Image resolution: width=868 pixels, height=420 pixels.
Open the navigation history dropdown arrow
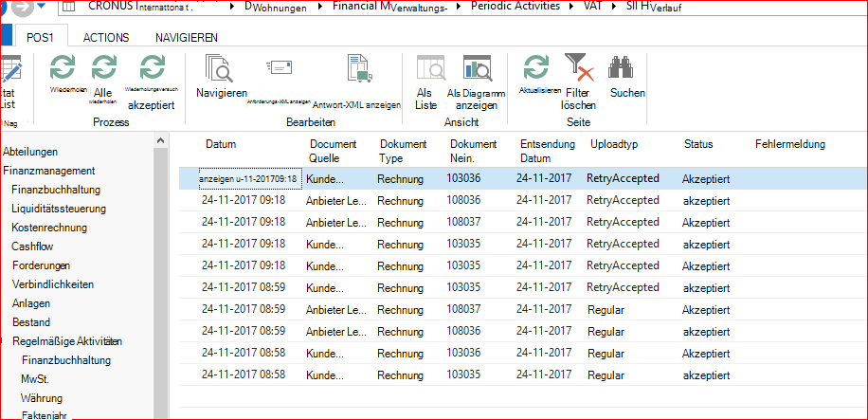41,8
